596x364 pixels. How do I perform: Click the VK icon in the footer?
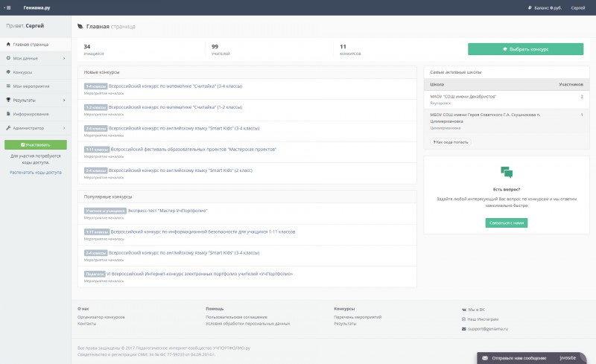[464, 308]
